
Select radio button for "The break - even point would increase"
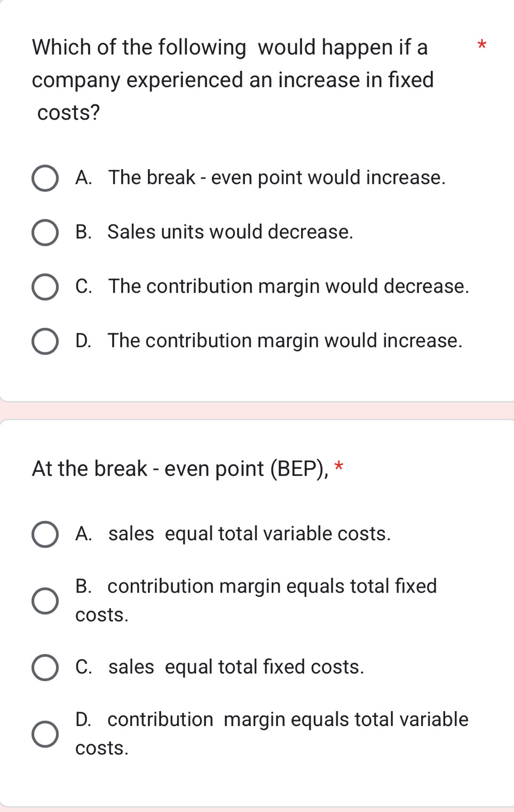click(45, 178)
